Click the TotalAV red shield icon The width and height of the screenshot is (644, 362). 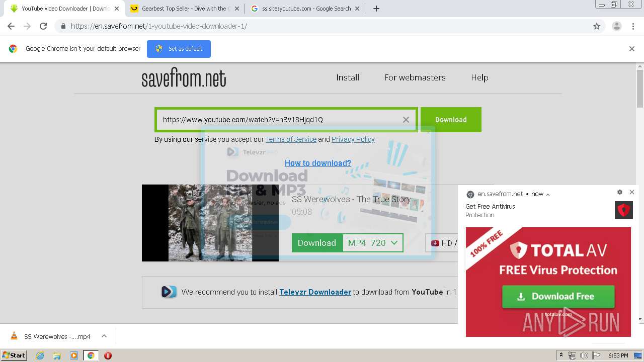click(x=624, y=210)
